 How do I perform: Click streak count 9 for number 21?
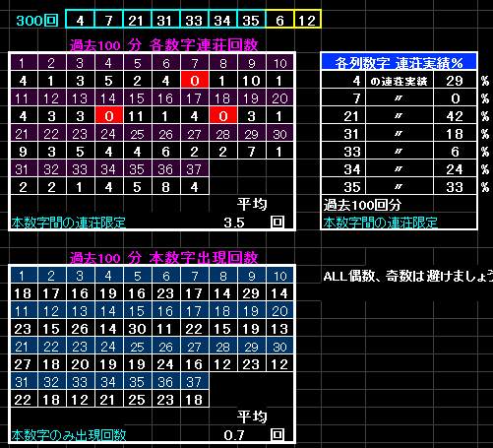[x=24, y=152]
